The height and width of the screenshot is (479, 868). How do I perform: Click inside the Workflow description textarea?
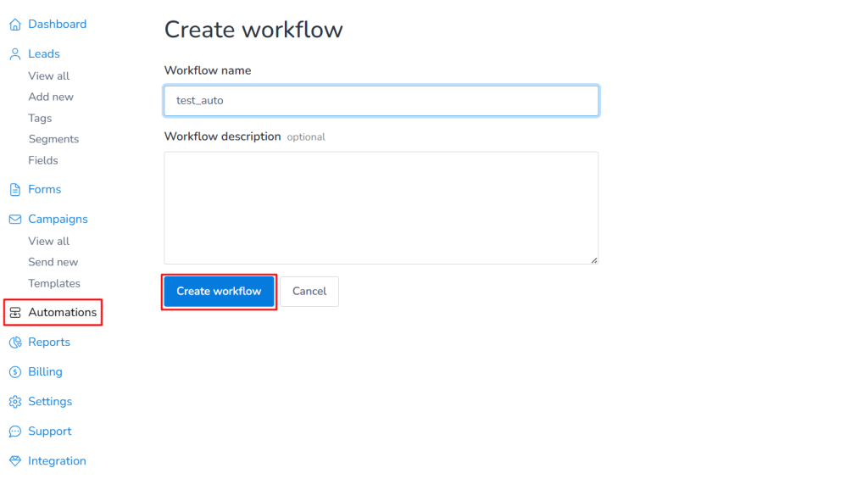[x=381, y=209]
